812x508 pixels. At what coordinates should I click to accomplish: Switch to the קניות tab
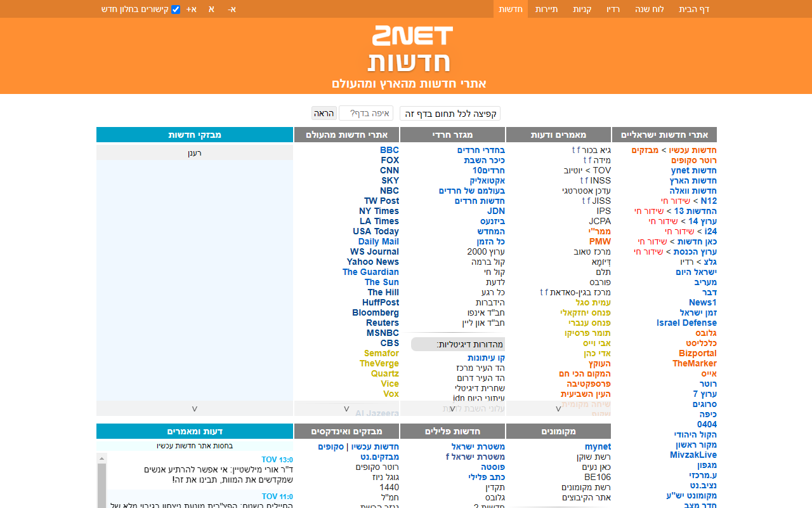[x=582, y=10]
